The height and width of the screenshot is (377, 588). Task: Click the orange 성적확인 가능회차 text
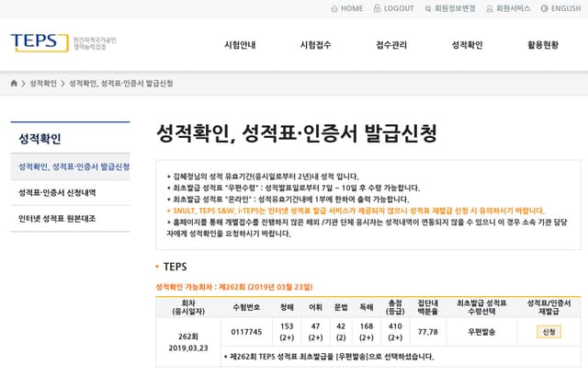click(234, 287)
